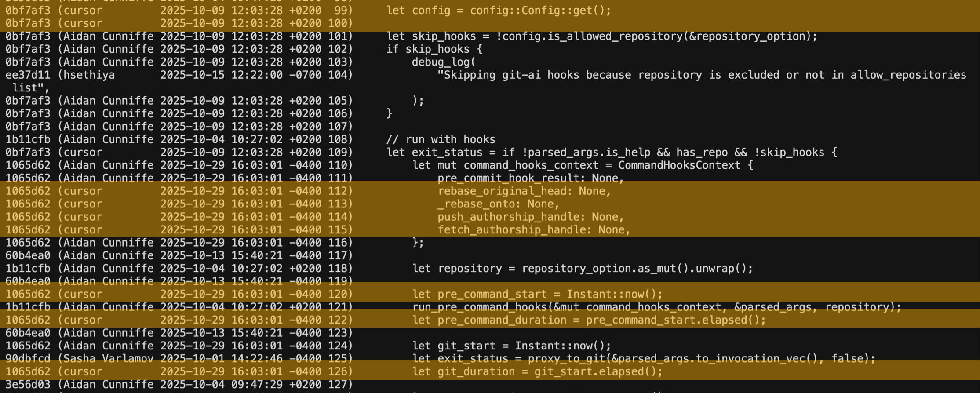Click the "if skip_hooks {" statement

tap(434, 49)
